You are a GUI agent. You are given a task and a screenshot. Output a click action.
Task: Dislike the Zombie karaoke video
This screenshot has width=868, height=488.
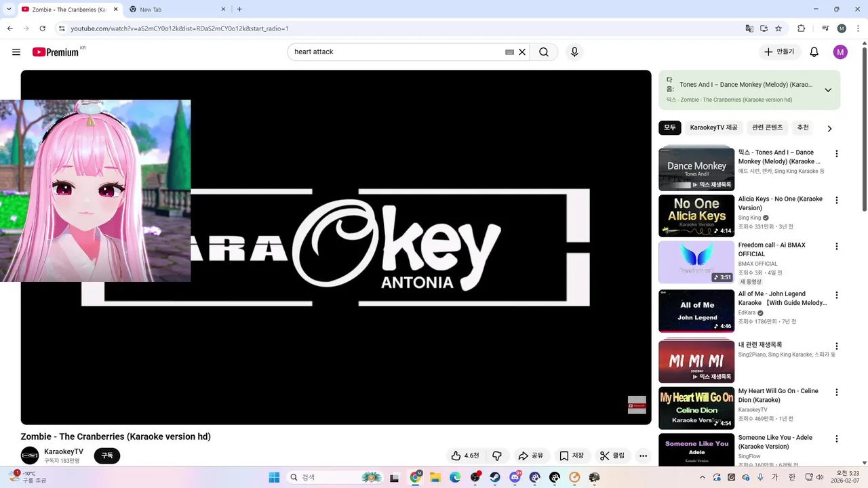click(497, 455)
